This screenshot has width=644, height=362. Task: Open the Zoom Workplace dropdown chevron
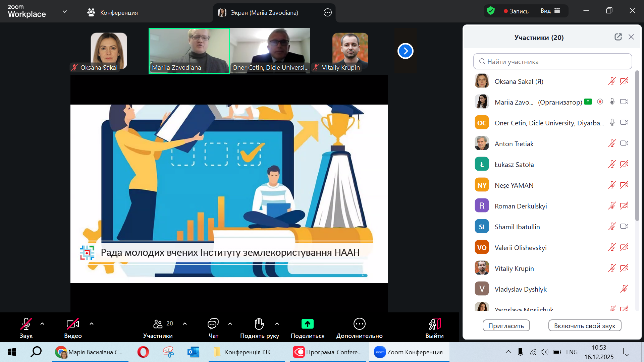[65, 12]
